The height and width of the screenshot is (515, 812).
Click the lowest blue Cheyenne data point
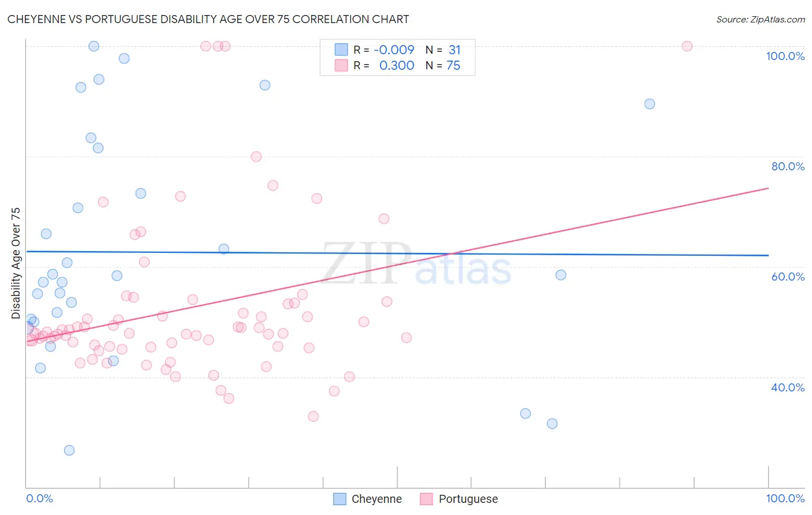(69, 450)
